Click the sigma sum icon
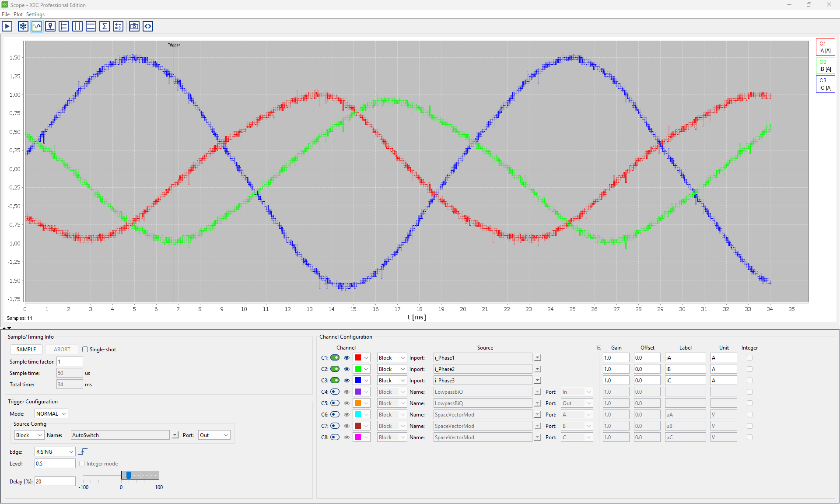Screen dimensions: 840x504 pos(105,26)
